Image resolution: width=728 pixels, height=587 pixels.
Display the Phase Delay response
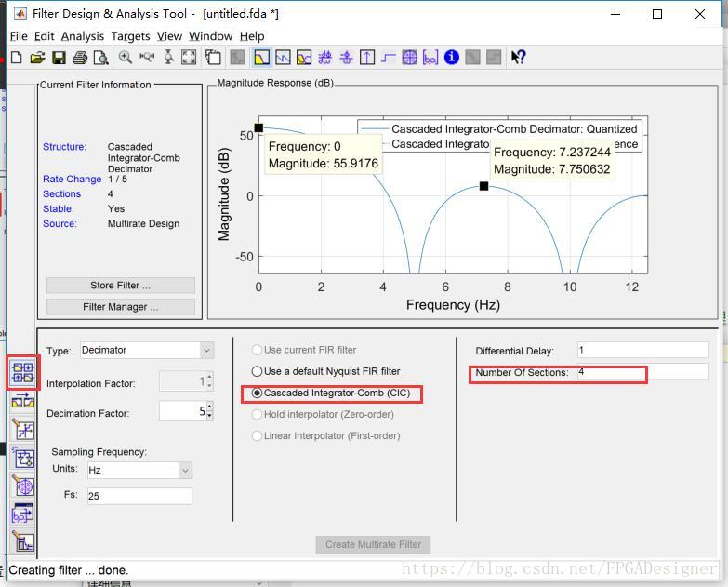(346, 57)
